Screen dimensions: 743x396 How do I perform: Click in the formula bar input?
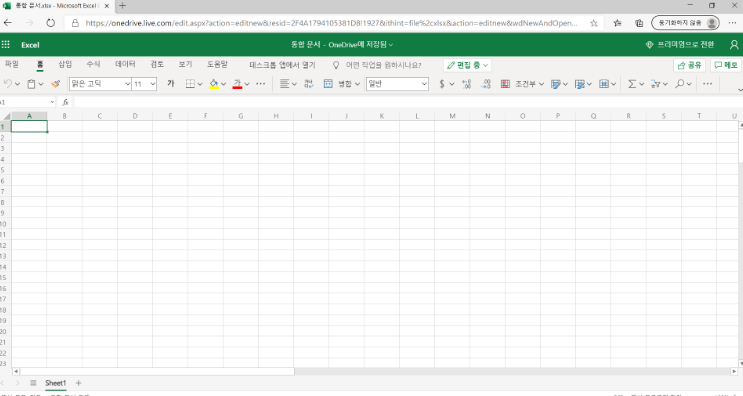[x=408, y=102]
